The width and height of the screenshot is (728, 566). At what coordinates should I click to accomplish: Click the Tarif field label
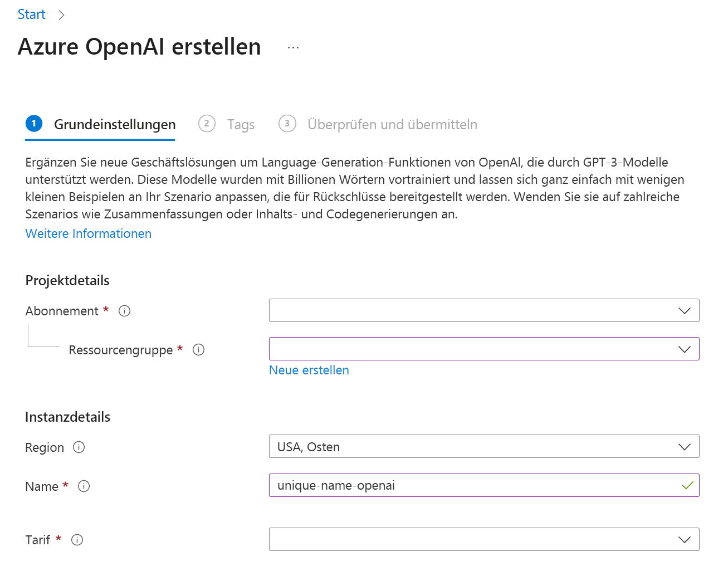(38, 540)
